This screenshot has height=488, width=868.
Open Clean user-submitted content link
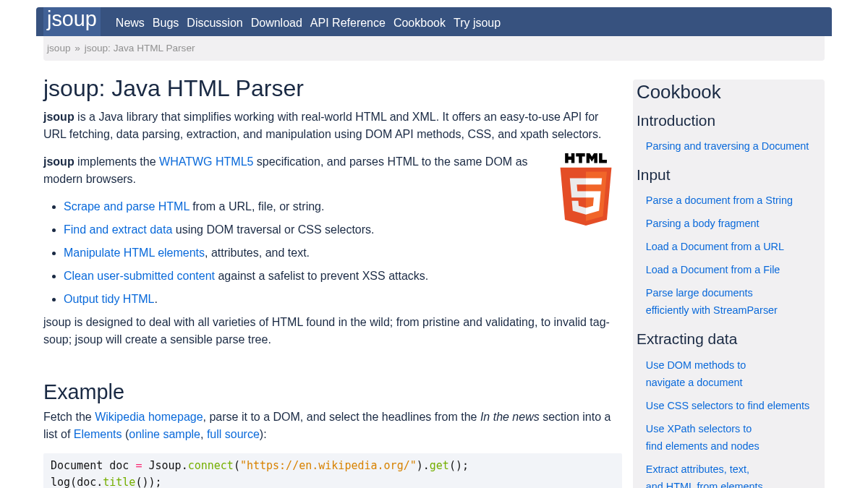pyautogui.click(x=139, y=276)
